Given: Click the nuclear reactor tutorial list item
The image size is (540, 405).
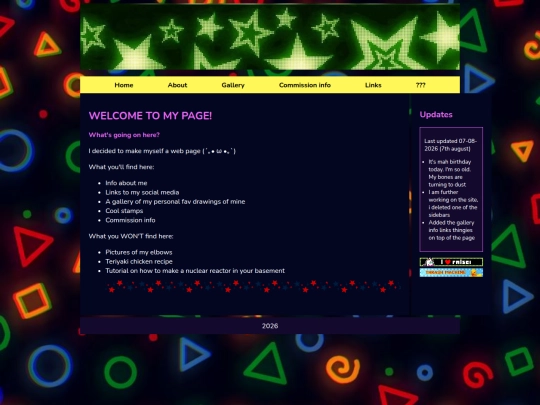Looking at the screenshot, I should coord(195,271).
